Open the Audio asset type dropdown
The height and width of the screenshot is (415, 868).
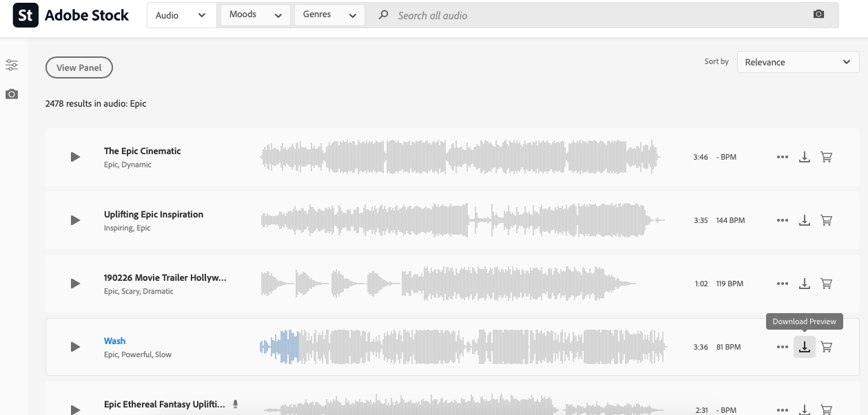[181, 15]
